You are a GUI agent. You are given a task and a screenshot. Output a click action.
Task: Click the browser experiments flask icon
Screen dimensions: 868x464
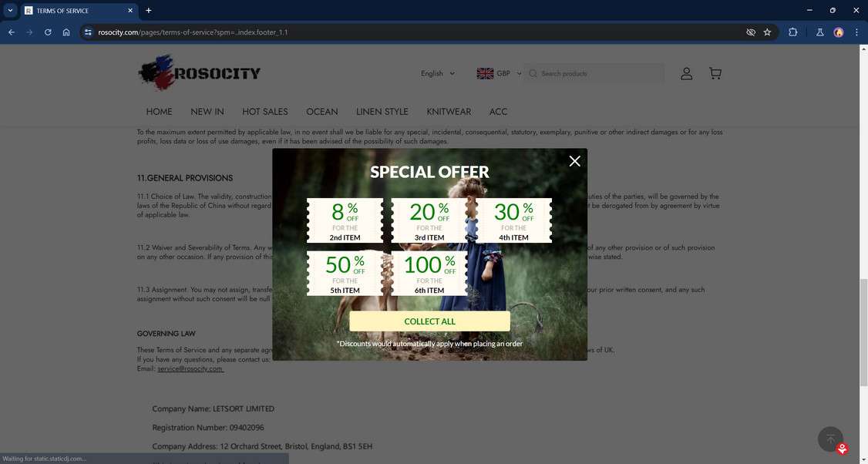(819, 32)
